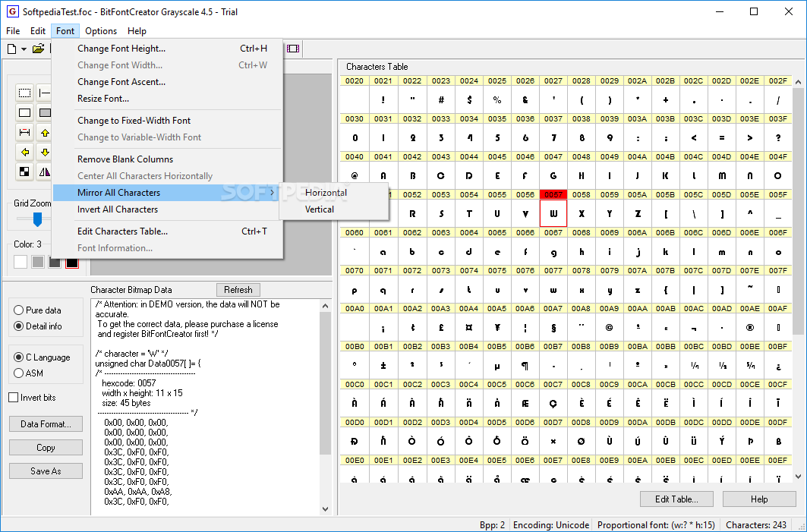Click the Refresh button
The width and height of the screenshot is (807, 532).
[x=238, y=290]
